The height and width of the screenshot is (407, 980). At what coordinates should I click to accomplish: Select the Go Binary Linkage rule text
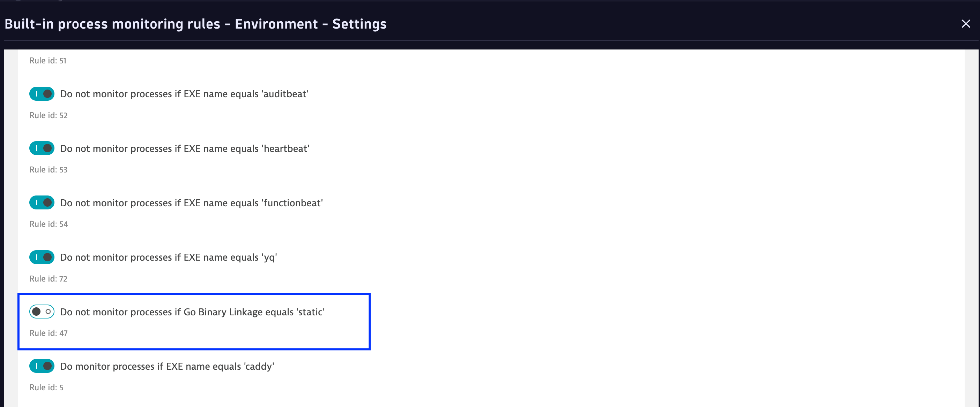[x=192, y=312]
